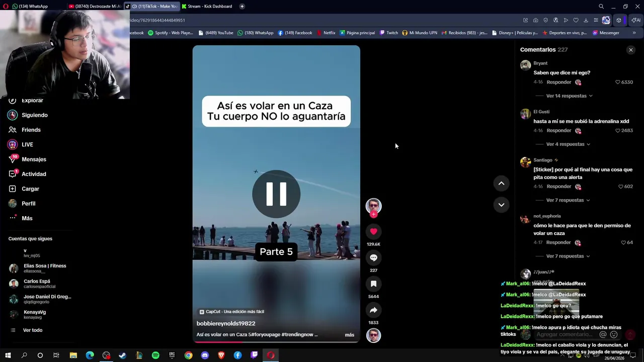Expand Ver 7 respuestas under Santiago's comment
Viewport: 644px width, 362px height.
pyautogui.click(x=568, y=200)
